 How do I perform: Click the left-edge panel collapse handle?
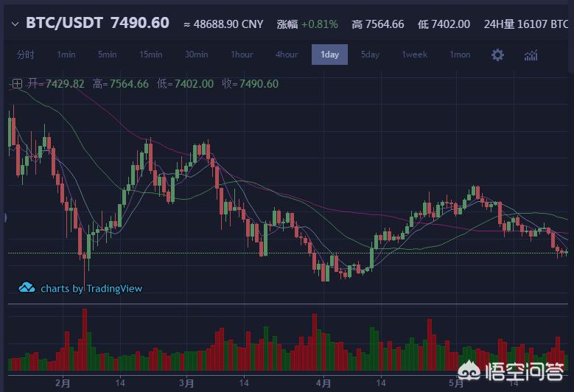pos(4,217)
